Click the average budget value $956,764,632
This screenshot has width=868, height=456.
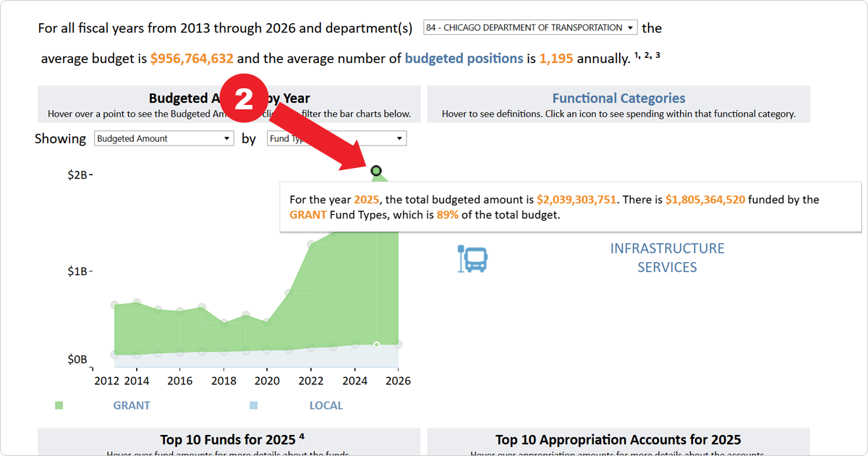pyautogui.click(x=192, y=59)
